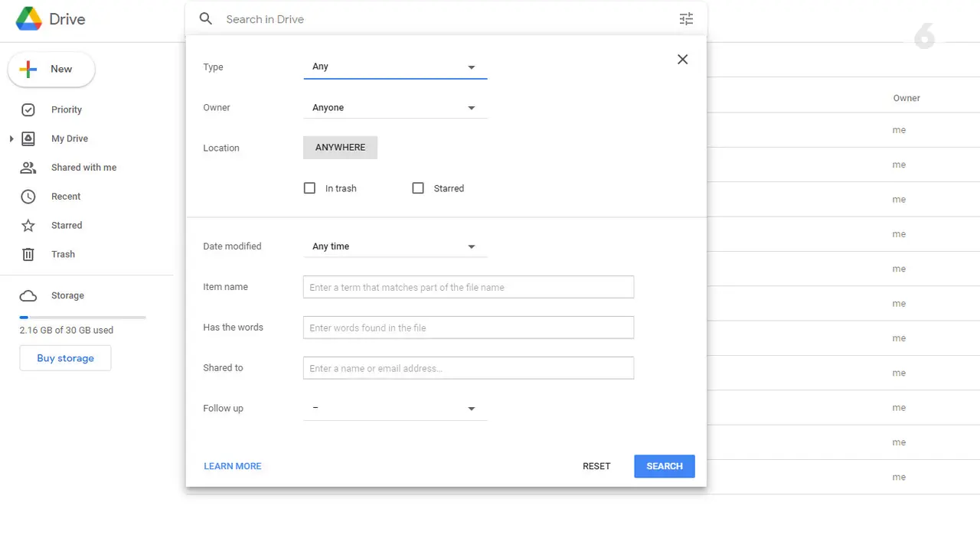Click the LEARN MORE link

pyautogui.click(x=233, y=466)
